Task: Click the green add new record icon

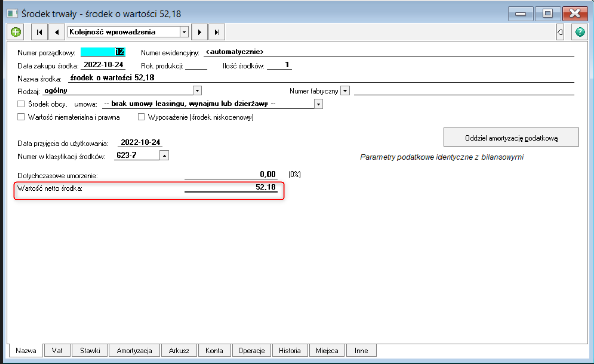Action: (15, 32)
